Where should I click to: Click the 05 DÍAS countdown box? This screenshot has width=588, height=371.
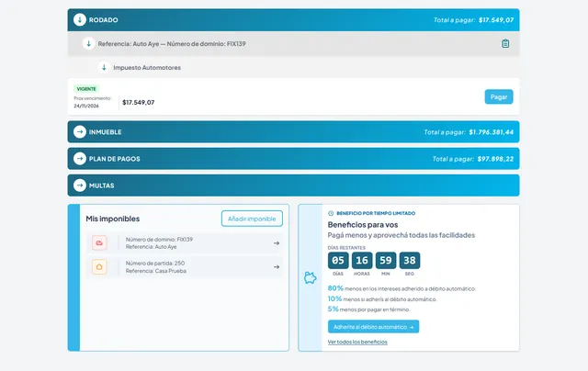pos(338,261)
